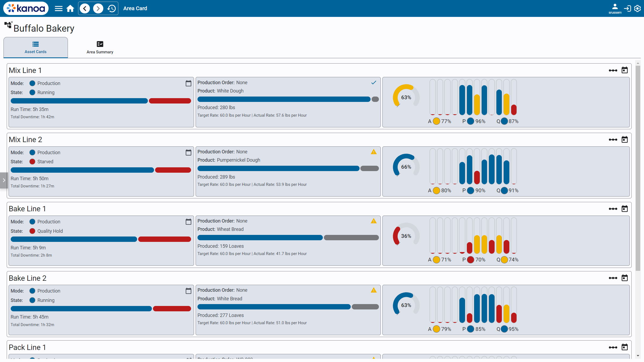Open the hamburger navigation menu
The image size is (644, 362).
tap(58, 9)
